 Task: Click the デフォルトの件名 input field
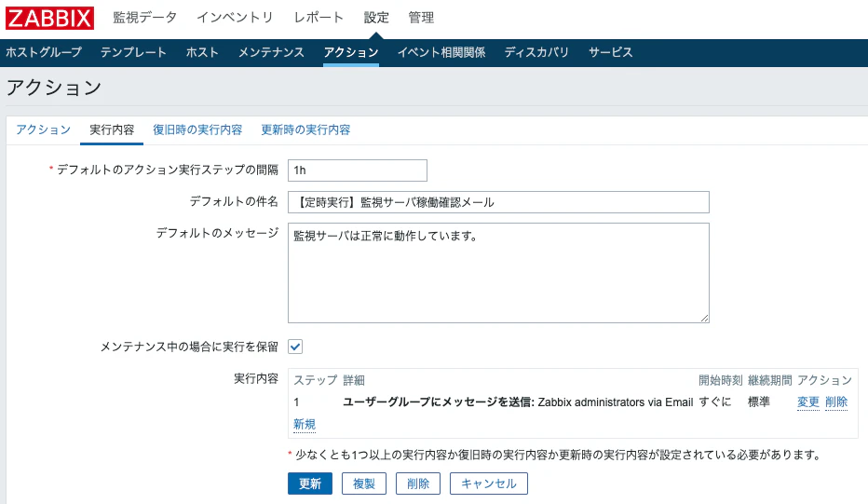(498, 202)
